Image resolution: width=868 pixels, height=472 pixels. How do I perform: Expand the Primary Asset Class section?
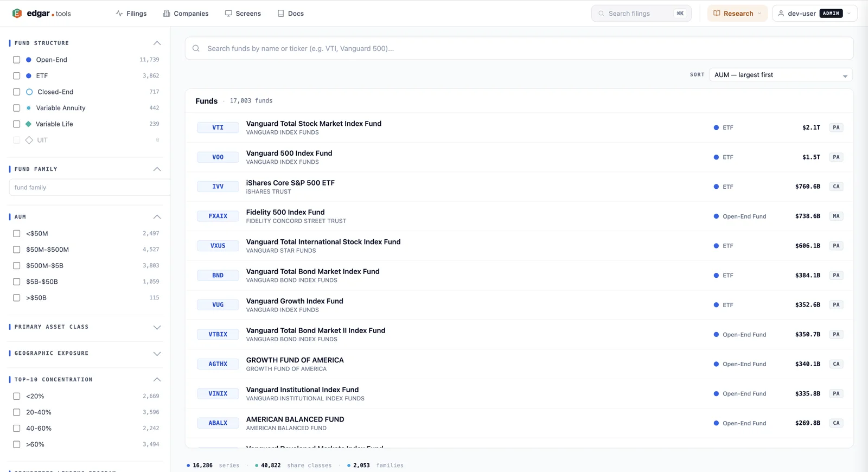[x=157, y=327]
